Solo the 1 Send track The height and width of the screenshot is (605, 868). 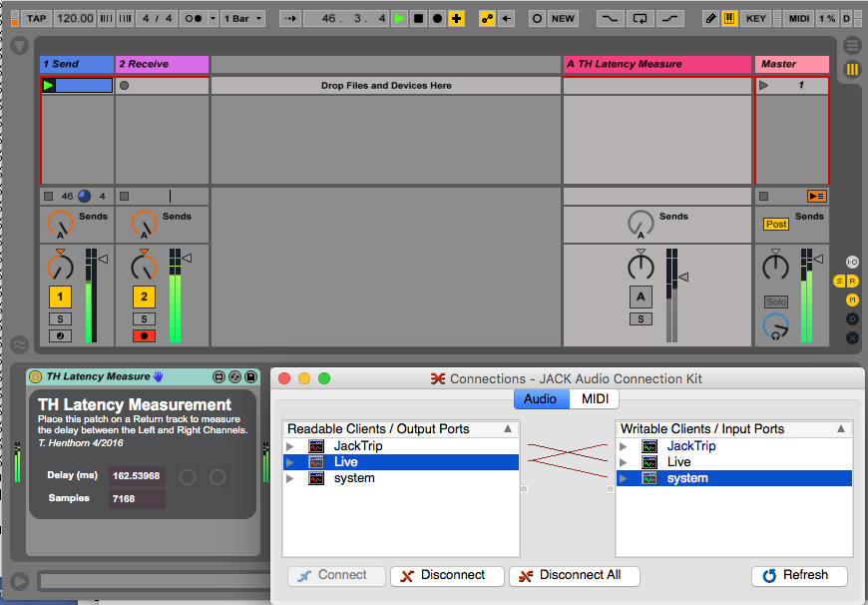coord(60,319)
